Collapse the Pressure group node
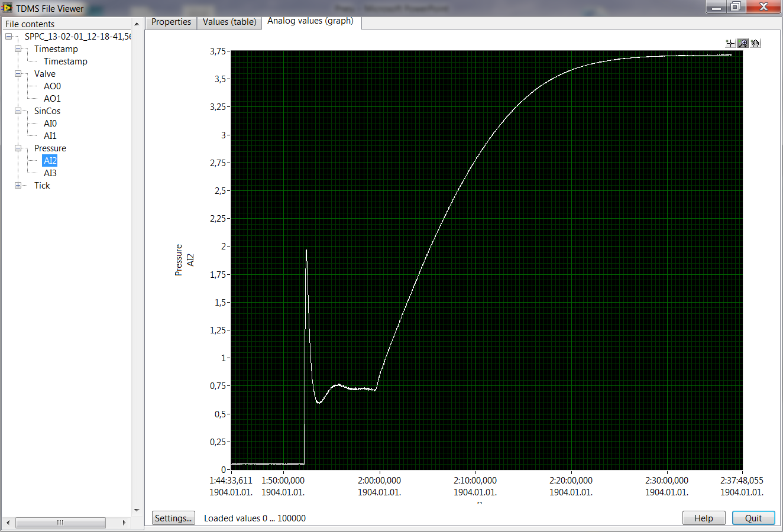783x532 pixels. pyautogui.click(x=18, y=148)
